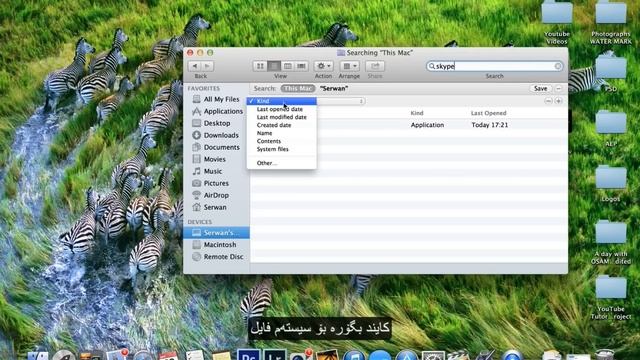Select the Serwan's… device in sidebar

(x=216, y=233)
